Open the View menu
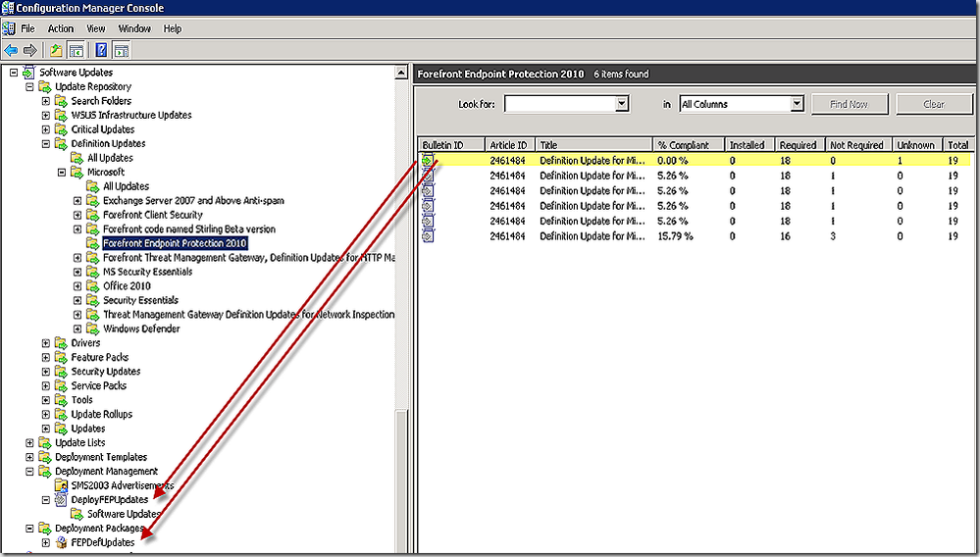 (95, 28)
